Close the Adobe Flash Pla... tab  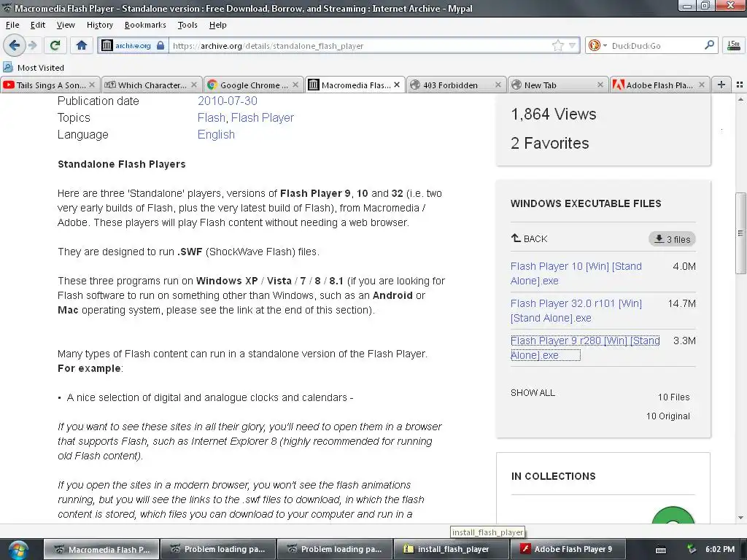(702, 85)
